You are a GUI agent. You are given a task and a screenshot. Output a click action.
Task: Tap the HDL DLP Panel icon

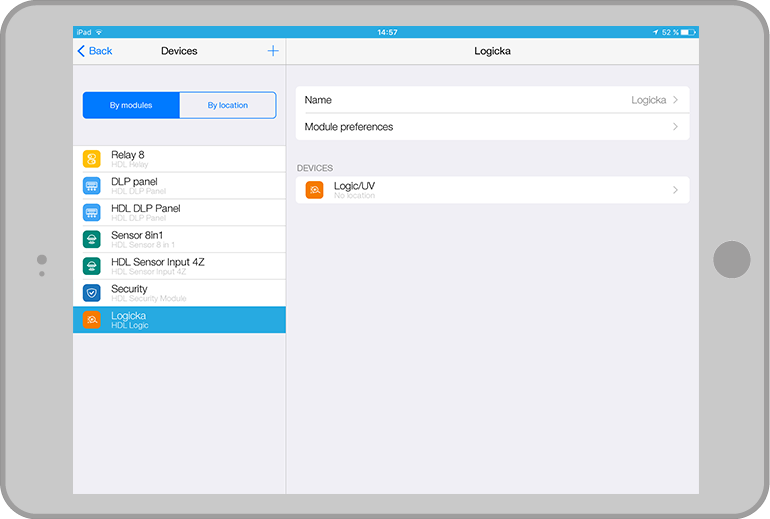coord(92,213)
